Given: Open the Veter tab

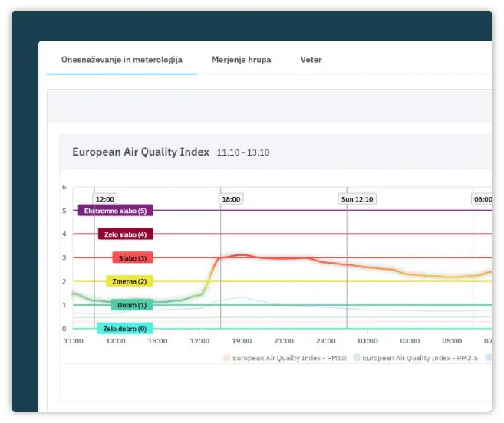Looking at the screenshot, I should (x=311, y=60).
